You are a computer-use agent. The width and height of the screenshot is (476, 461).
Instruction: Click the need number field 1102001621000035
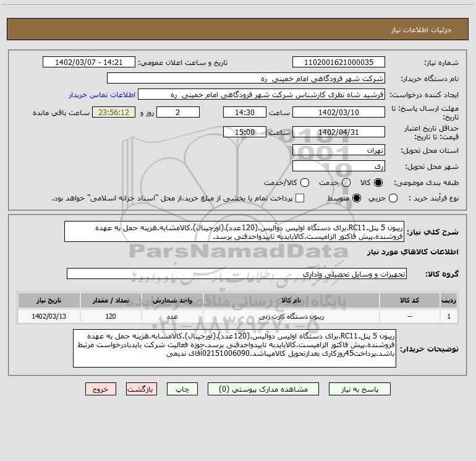339,62
